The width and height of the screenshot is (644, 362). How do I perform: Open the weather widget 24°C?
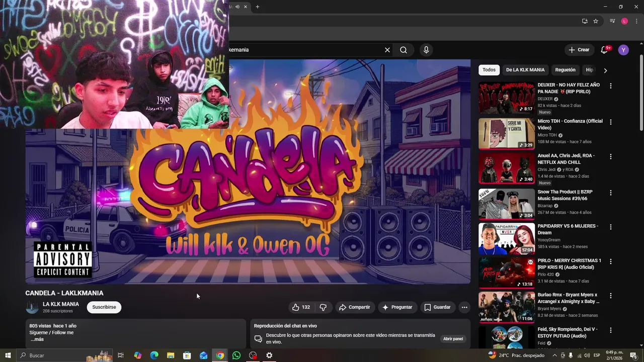click(516, 355)
